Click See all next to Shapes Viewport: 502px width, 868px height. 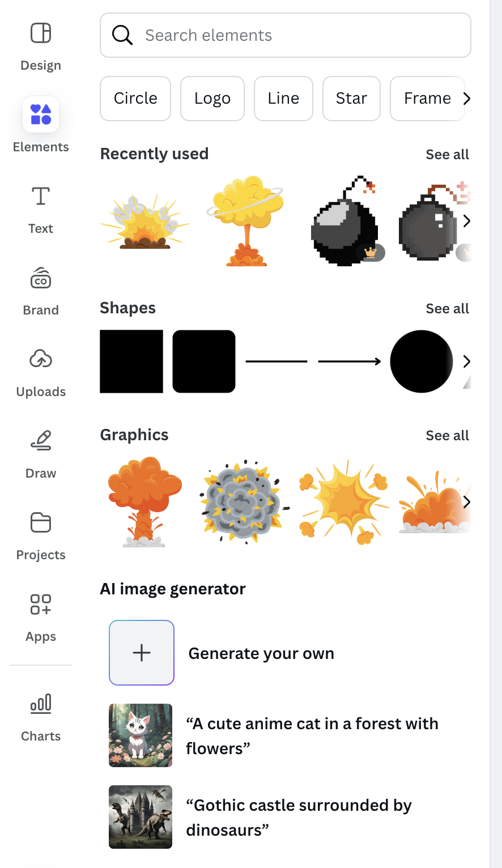pos(447,309)
